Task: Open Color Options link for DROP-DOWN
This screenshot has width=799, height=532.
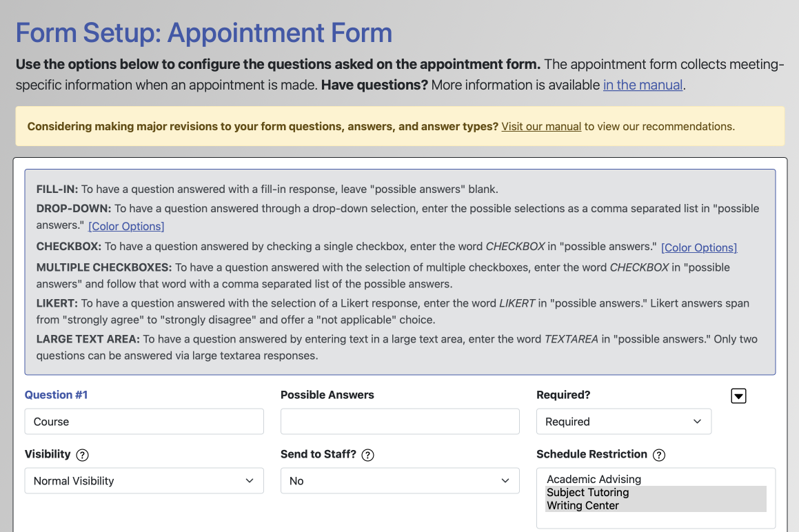Action: 126,226
